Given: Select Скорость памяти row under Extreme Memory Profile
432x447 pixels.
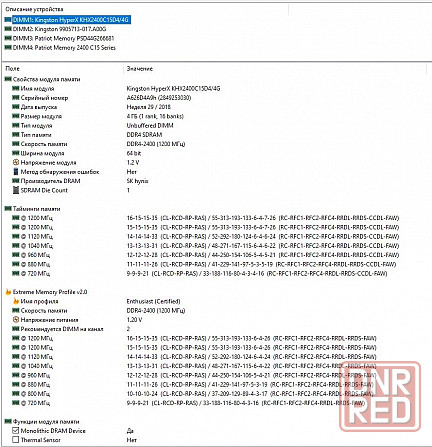Looking at the screenshot, I should (99, 310).
